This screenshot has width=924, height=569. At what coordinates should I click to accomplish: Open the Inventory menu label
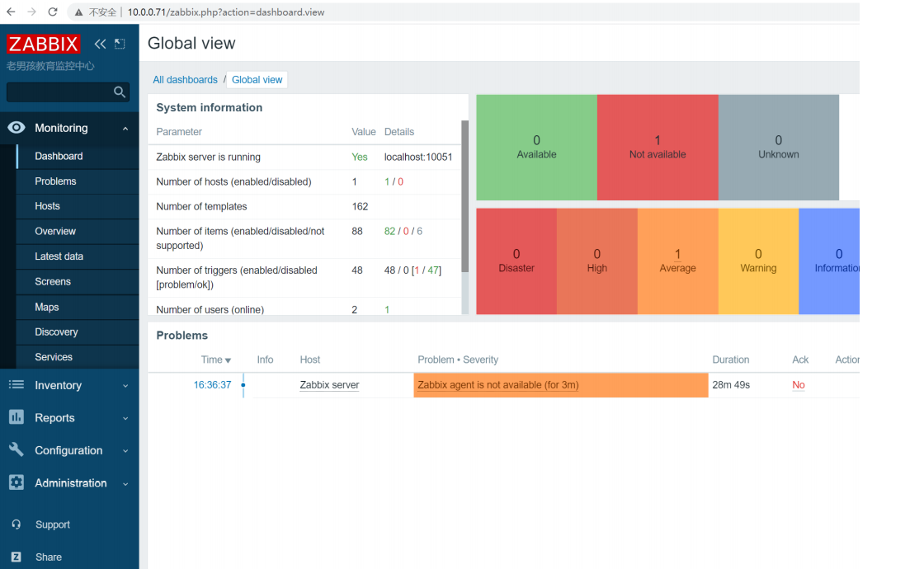point(58,385)
